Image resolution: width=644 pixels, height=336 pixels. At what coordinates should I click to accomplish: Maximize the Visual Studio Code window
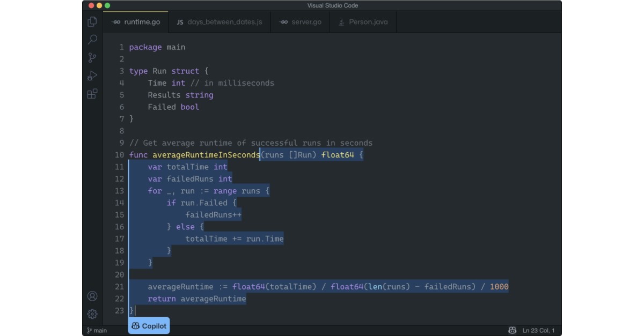[107, 5]
